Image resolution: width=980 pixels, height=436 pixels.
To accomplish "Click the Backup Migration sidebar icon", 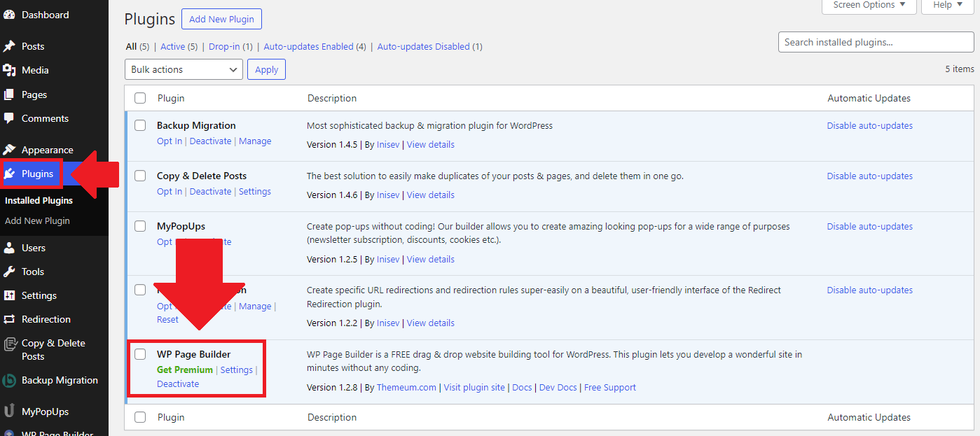I will click(9, 381).
